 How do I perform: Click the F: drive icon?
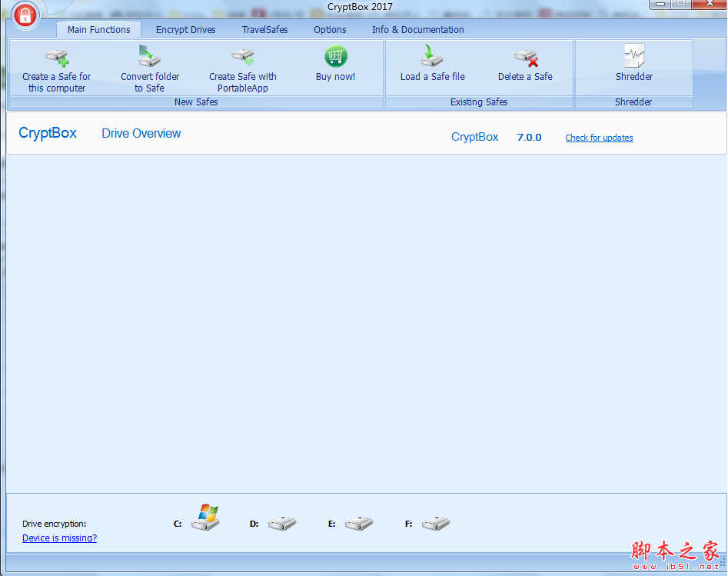pyautogui.click(x=436, y=524)
